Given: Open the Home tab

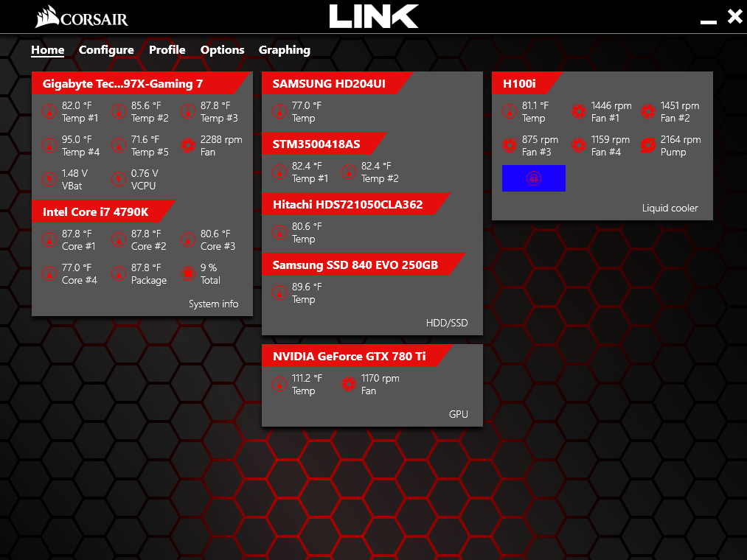Looking at the screenshot, I should pyautogui.click(x=48, y=50).
